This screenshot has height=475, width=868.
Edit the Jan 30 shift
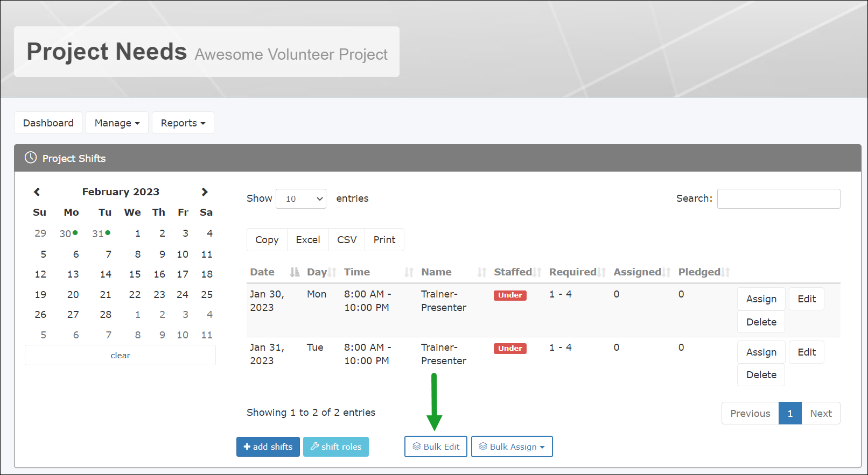[x=807, y=299]
